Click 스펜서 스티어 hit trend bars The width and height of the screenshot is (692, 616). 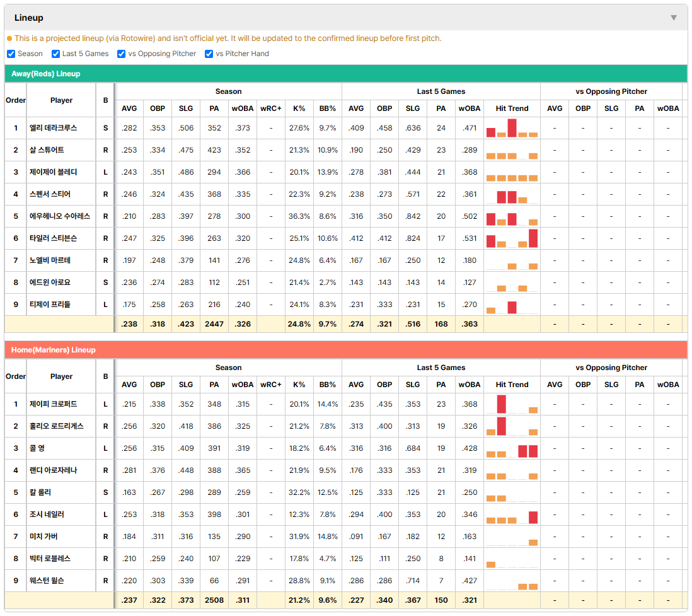coord(512,194)
